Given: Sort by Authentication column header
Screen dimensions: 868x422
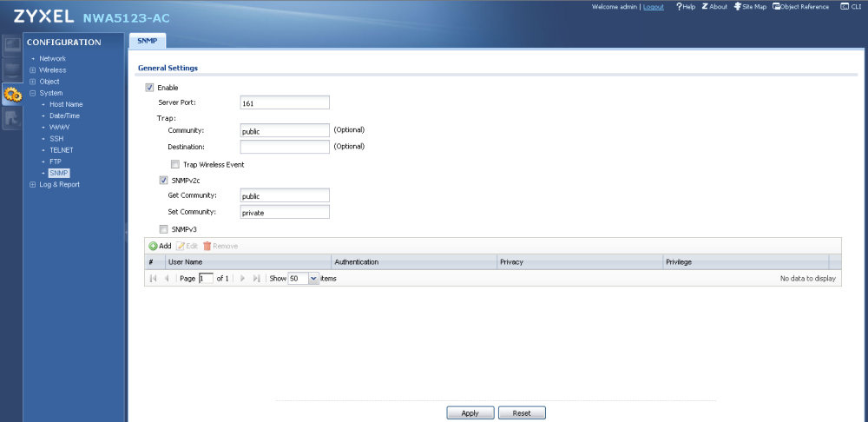Looking at the screenshot, I should pyautogui.click(x=414, y=262).
